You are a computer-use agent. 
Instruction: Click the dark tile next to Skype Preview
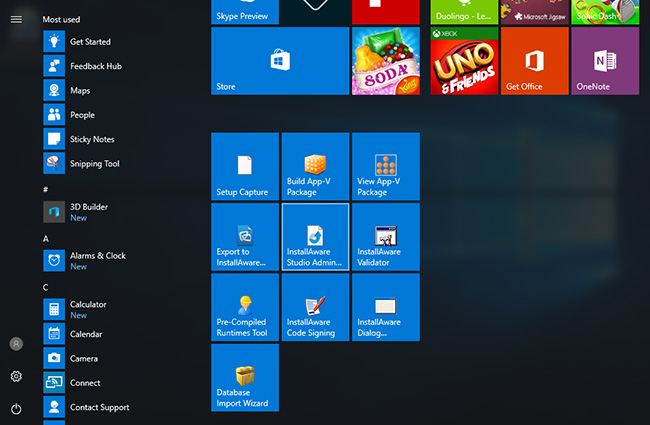tap(315, 12)
